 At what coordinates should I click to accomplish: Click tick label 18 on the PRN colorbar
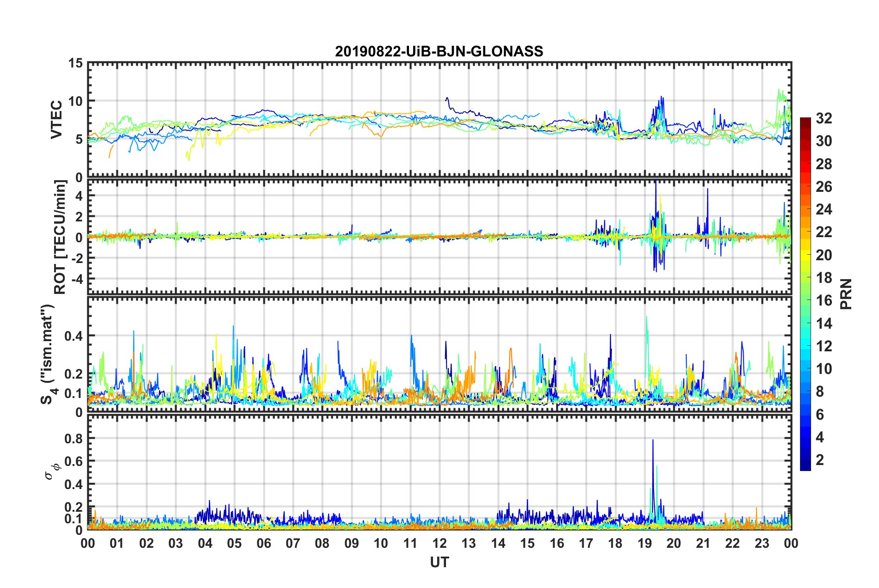point(824,278)
